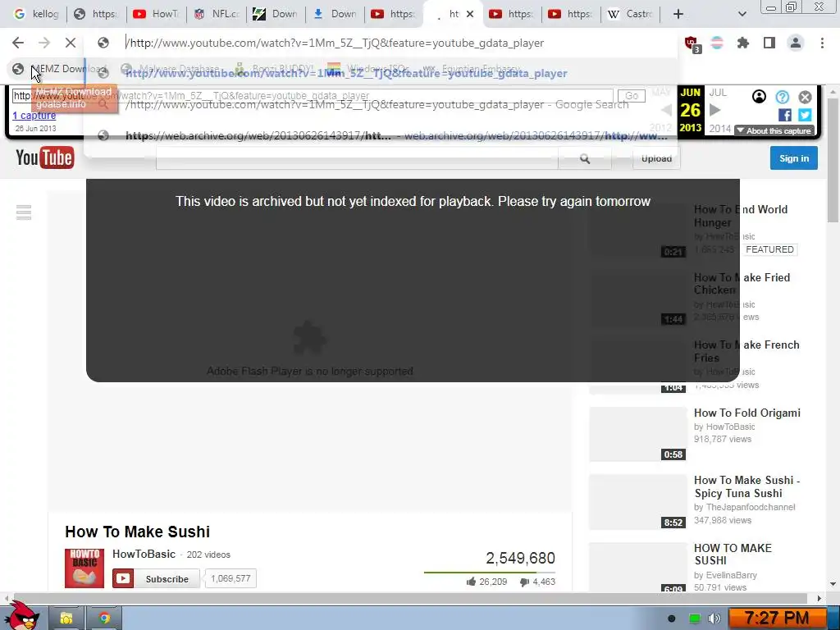Go back with the browser back arrow

tap(18, 43)
